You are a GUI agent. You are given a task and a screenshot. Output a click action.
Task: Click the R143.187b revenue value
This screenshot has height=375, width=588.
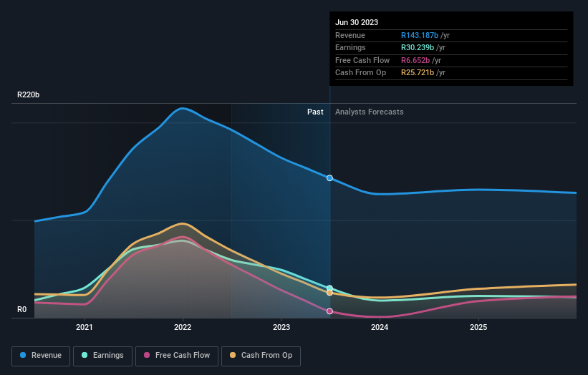point(420,35)
